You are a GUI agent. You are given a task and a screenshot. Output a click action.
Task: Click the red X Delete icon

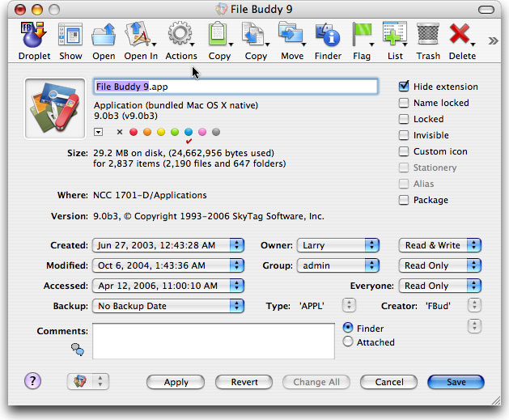pos(461,34)
